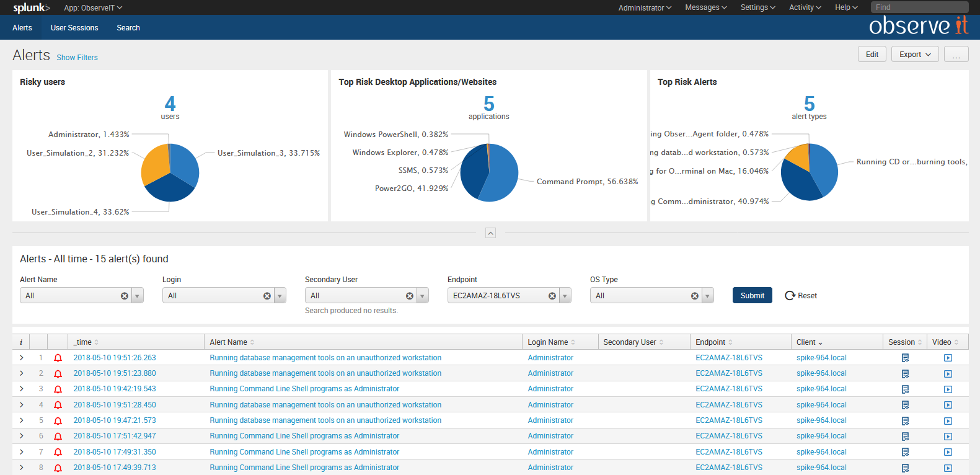Click the red alert bell in row 3
This screenshot has height=475, width=980.
tap(58, 389)
